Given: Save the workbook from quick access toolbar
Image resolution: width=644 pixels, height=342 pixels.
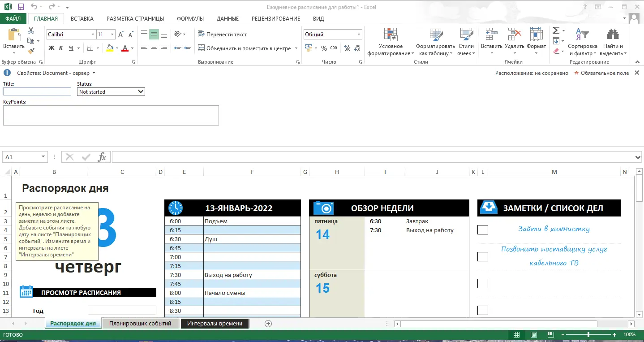Looking at the screenshot, I should 21,7.
